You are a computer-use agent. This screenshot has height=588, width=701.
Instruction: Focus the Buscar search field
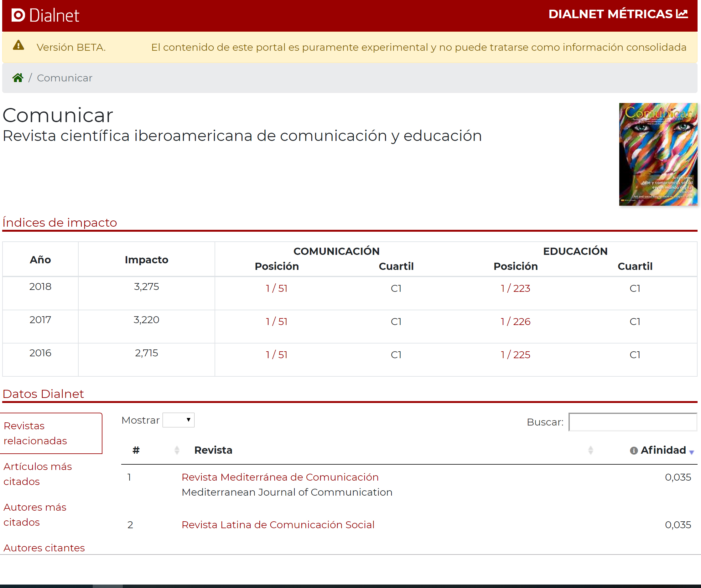(633, 422)
